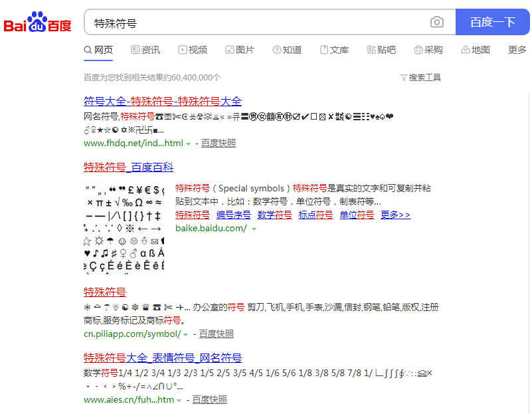This screenshot has width=532, height=414.
Task: Expand the 更多 menu
Action: pos(517,50)
